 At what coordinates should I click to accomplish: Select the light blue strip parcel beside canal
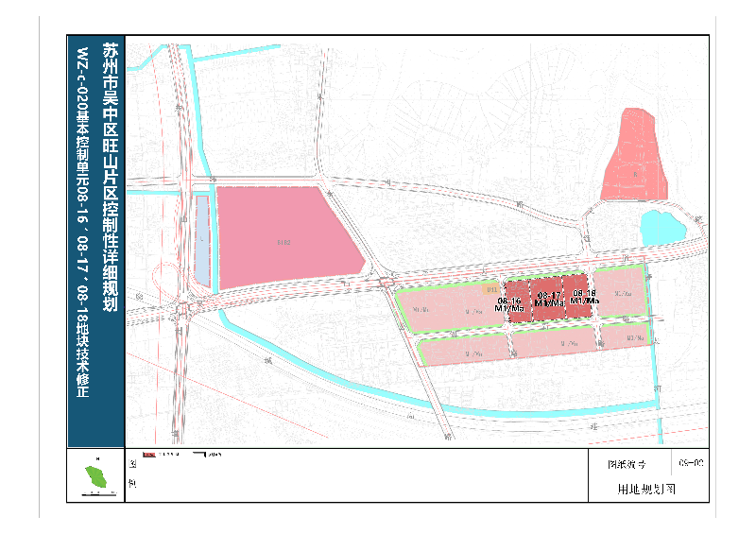pyautogui.click(x=202, y=240)
